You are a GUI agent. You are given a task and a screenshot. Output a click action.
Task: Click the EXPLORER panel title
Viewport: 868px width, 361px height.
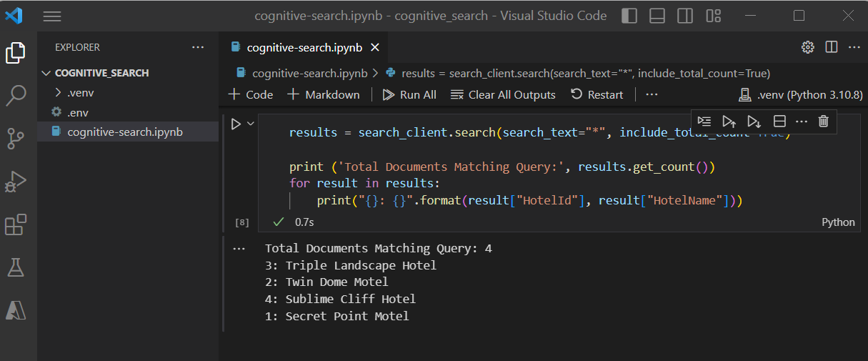(77, 47)
